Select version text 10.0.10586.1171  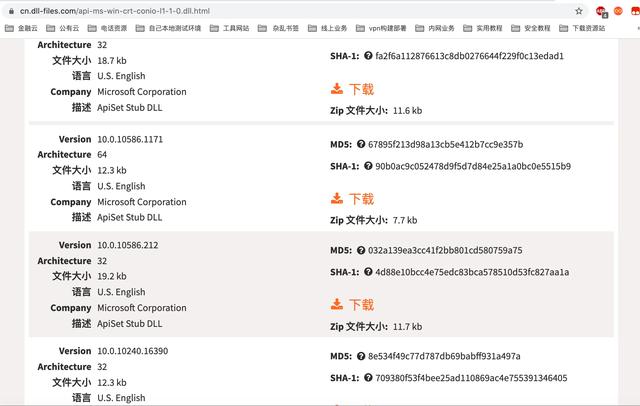[x=130, y=139]
